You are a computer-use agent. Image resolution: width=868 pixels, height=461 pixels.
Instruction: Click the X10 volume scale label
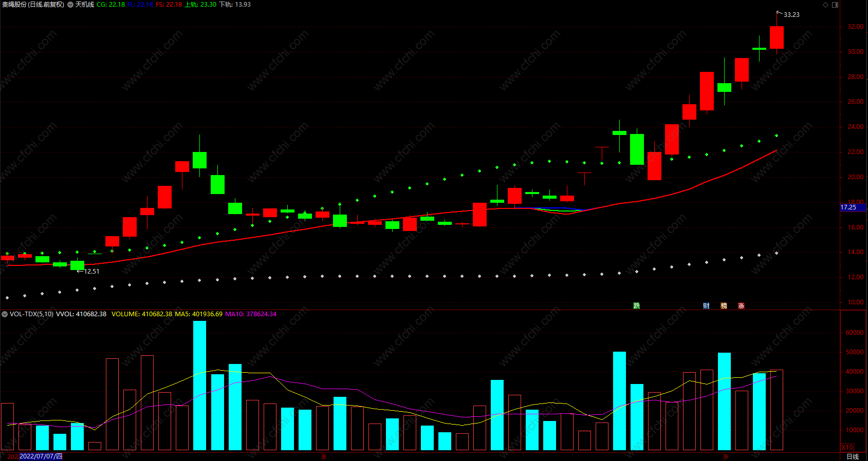tap(847, 447)
